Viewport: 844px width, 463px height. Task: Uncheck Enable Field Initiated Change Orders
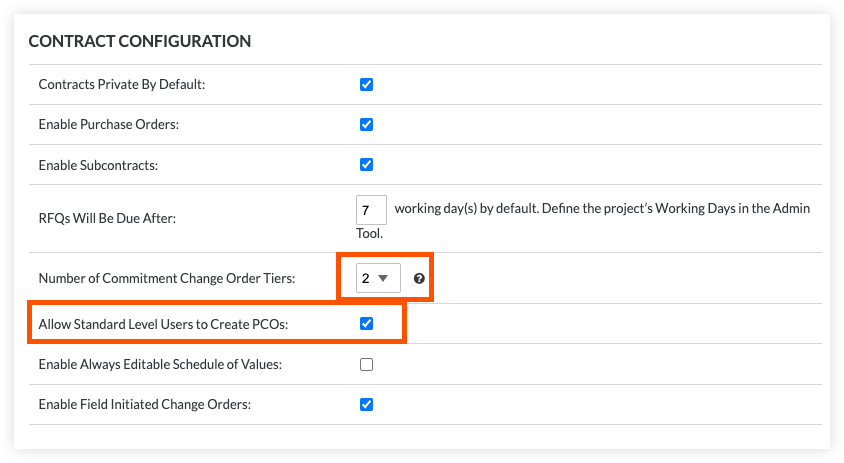coord(366,405)
